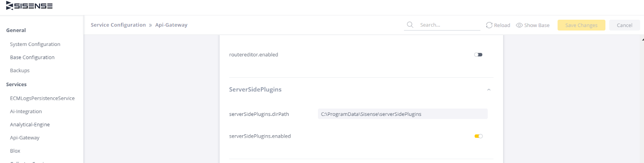This screenshot has width=644, height=163.
Task: Select the ECMLogsPersistenceService service
Action: pos(42,98)
